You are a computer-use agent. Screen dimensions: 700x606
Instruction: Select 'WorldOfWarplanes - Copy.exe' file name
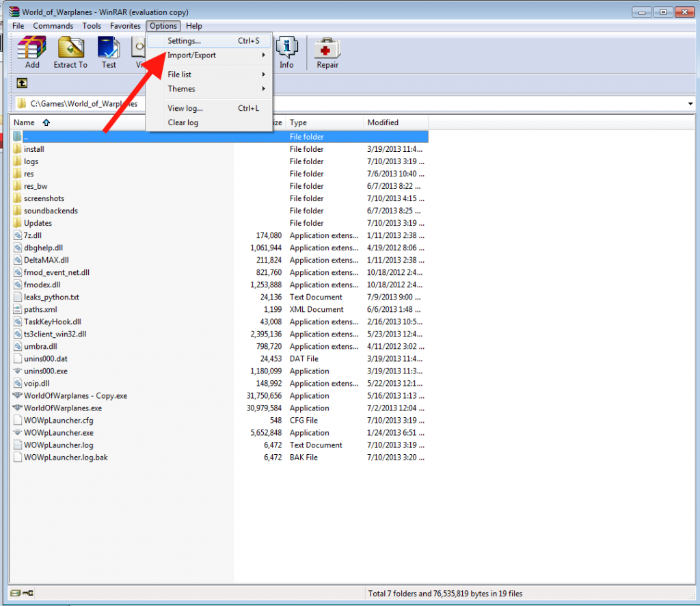coord(75,395)
